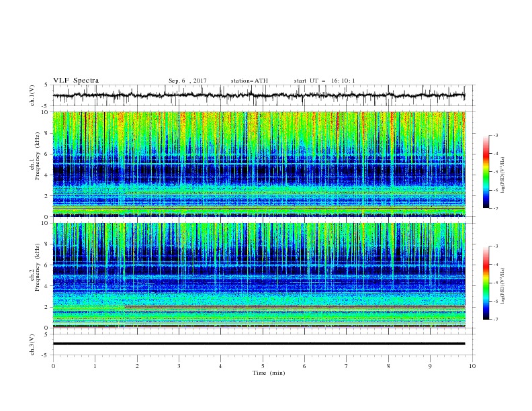The image size is (532, 411).
Task: Click time axis tick label "3"
Action: point(179,366)
